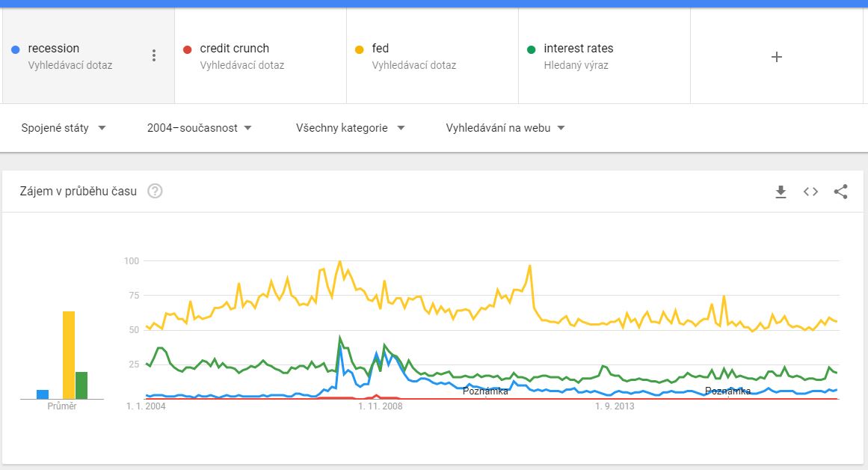Add a comparison term with plus icon
Viewport: 868px width, 470px height.
777,57
